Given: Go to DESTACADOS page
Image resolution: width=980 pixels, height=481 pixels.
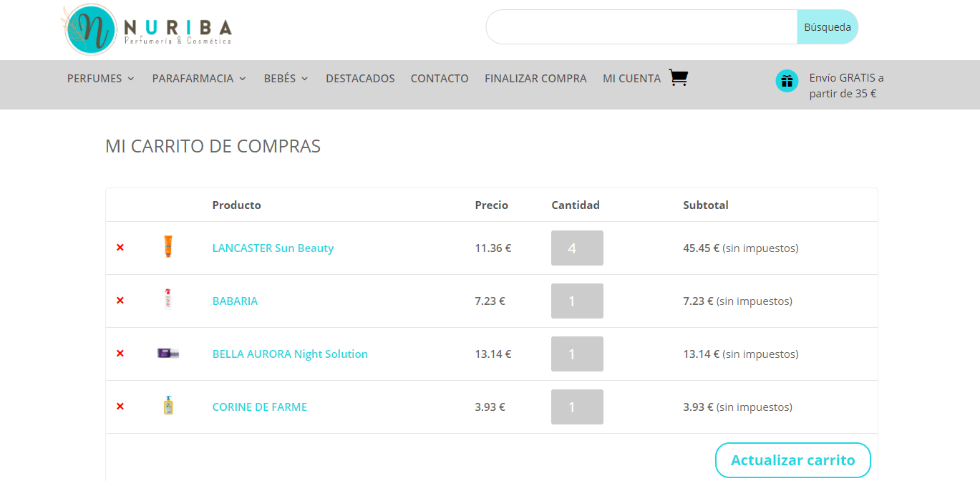Looking at the screenshot, I should point(360,79).
